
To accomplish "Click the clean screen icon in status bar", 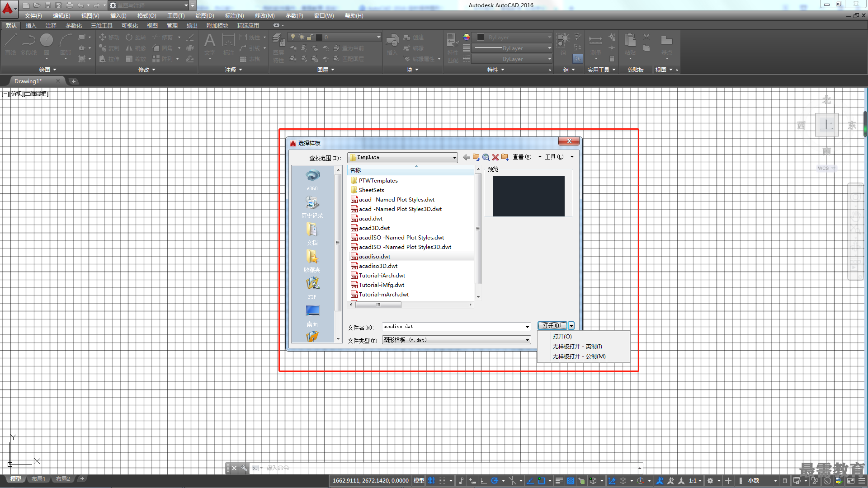I will pos(850,481).
